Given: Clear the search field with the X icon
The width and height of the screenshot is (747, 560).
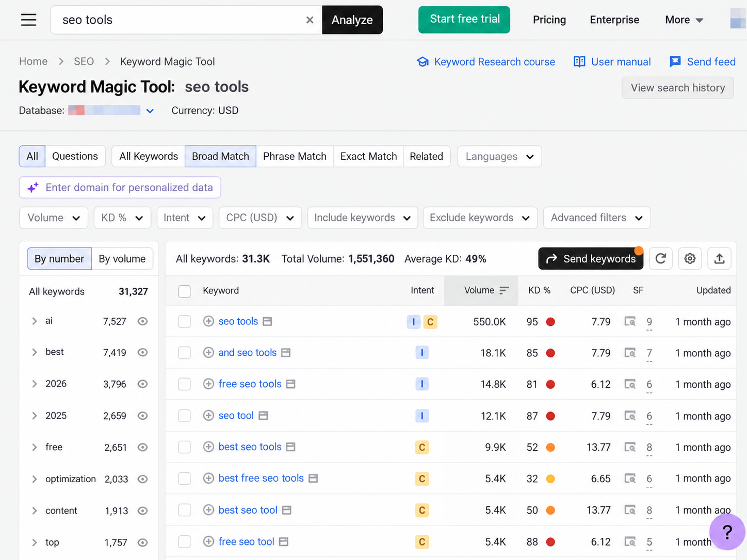Looking at the screenshot, I should 310,20.
